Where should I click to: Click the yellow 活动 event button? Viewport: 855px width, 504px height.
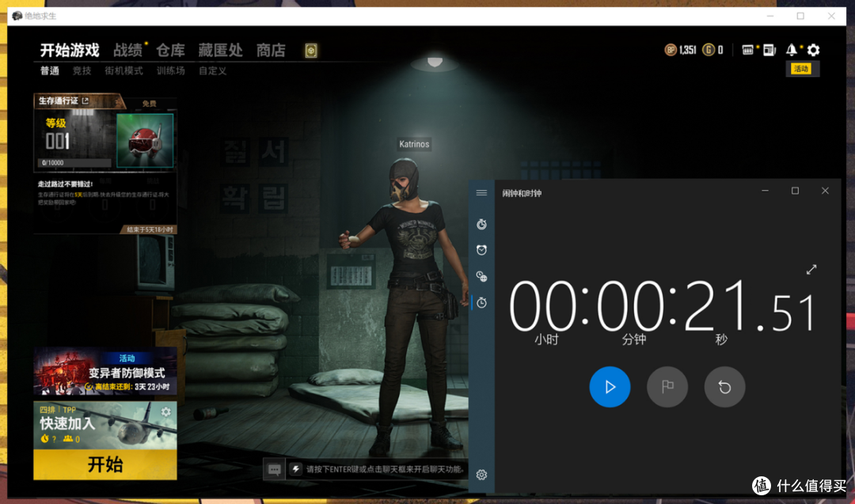(801, 69)
